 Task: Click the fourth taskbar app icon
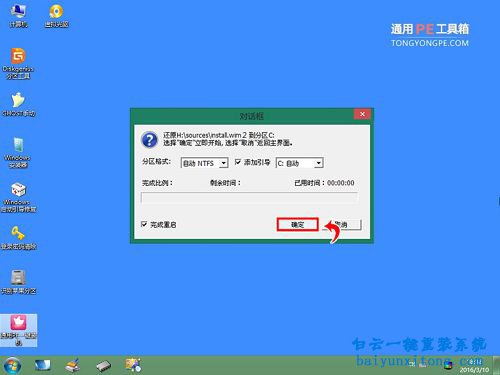click(x=133, y=365)
